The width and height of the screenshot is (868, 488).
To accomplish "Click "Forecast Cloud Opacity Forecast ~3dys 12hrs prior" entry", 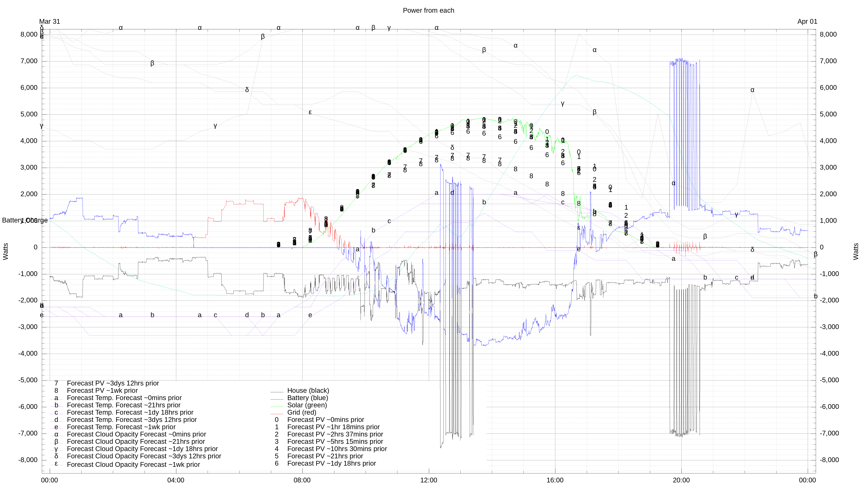I will 144,456.
